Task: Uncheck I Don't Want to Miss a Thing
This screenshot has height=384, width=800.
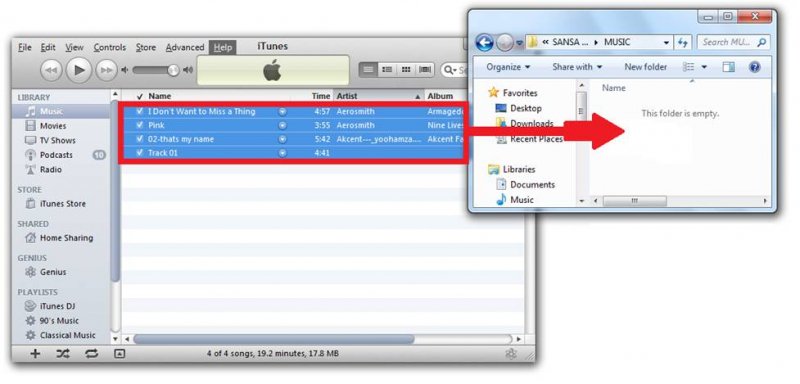Action: point(140,111)
